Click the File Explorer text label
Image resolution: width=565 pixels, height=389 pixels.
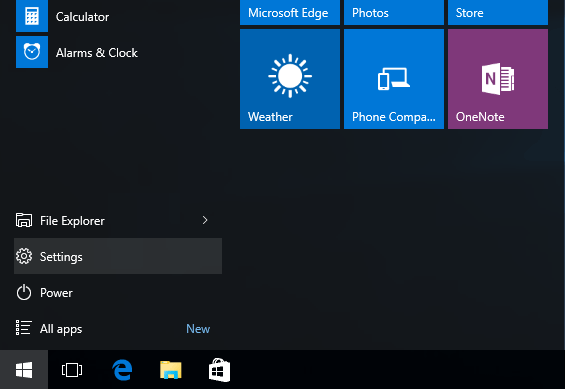[x=72, y=220]
